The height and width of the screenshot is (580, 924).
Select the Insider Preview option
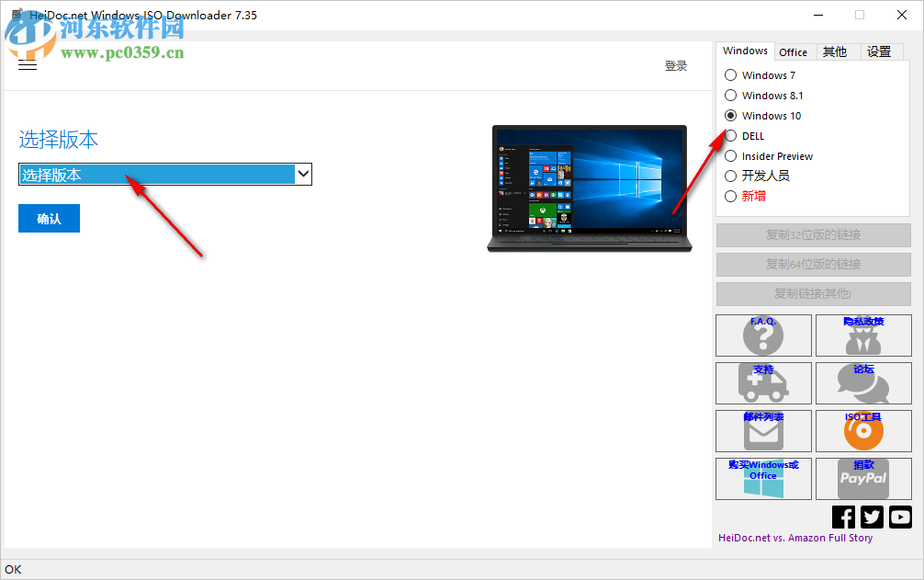coord(731,155)
